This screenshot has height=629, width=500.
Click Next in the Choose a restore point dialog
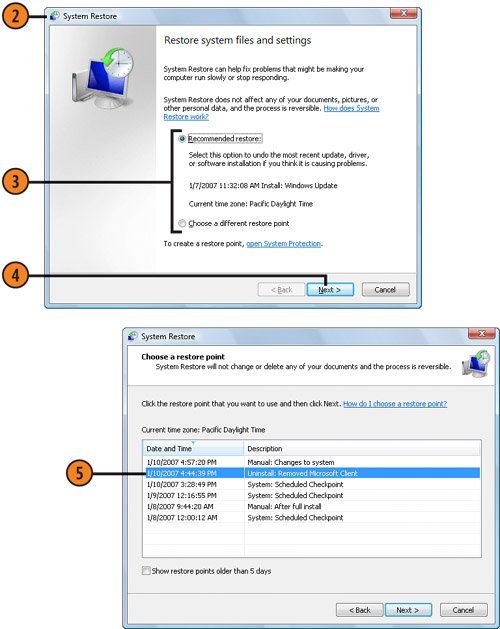(x=408, y=610)
